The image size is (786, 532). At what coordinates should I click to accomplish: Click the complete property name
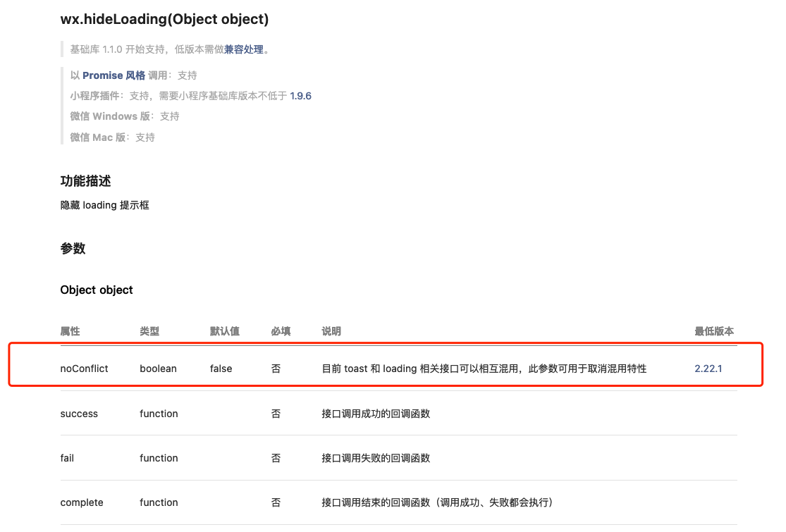(82, 502)
